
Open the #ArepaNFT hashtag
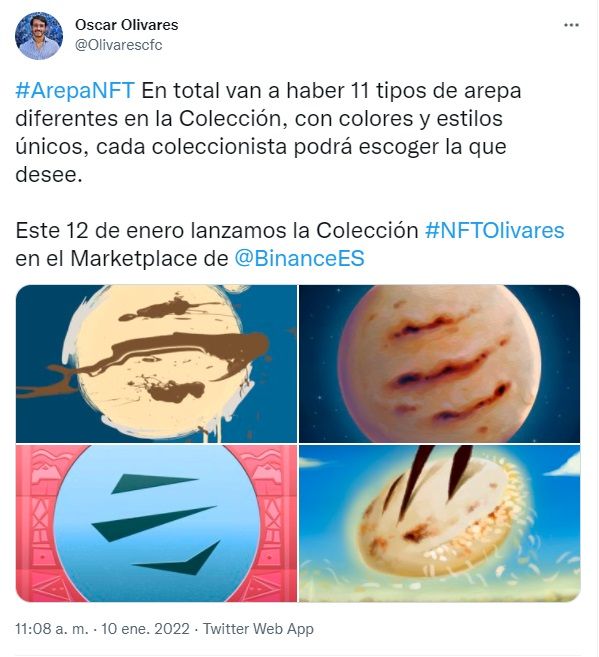click(75, 91)
